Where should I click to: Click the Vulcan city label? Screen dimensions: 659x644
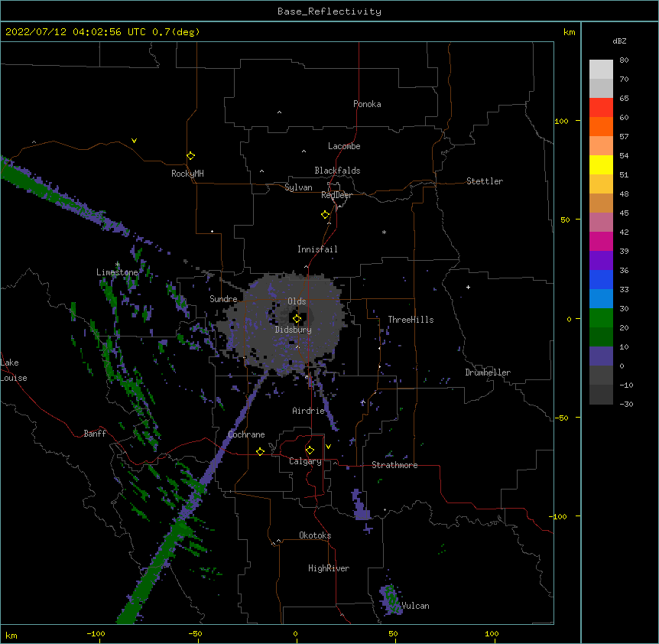pos(415,606)
